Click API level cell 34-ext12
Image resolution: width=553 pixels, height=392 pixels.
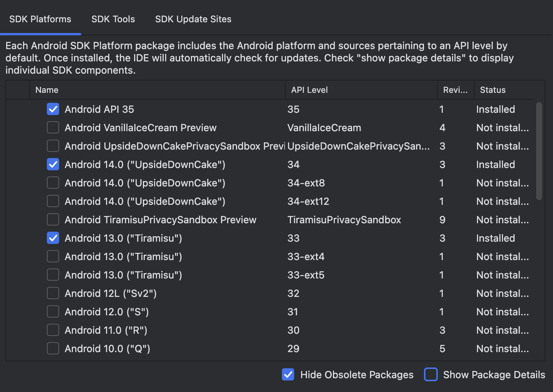308,201
